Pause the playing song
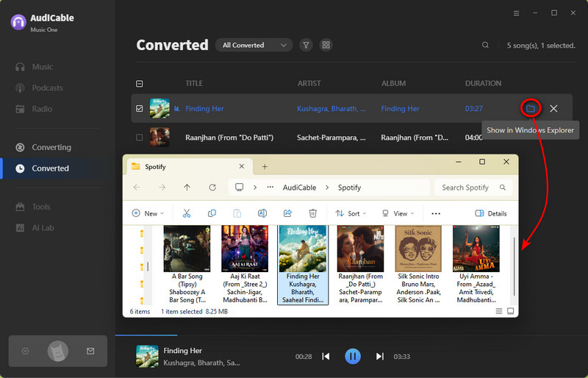This screenshot has width=588, height=378. click(353, 356)
